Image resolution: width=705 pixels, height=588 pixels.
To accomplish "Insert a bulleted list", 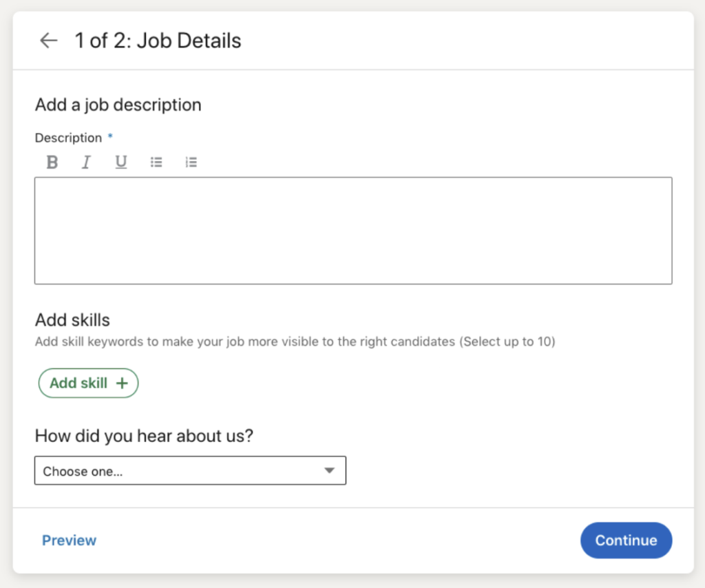I will coord(156,162).
